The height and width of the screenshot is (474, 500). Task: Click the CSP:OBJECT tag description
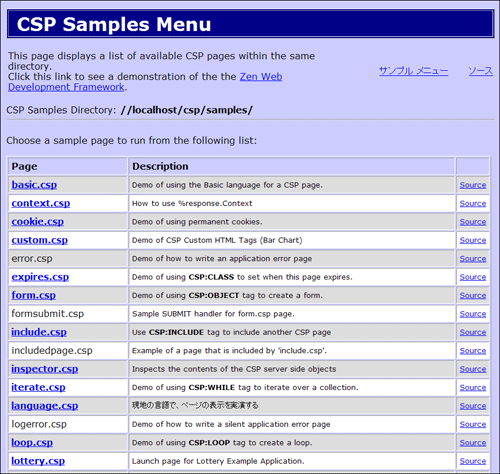click(x=227, y=295)
